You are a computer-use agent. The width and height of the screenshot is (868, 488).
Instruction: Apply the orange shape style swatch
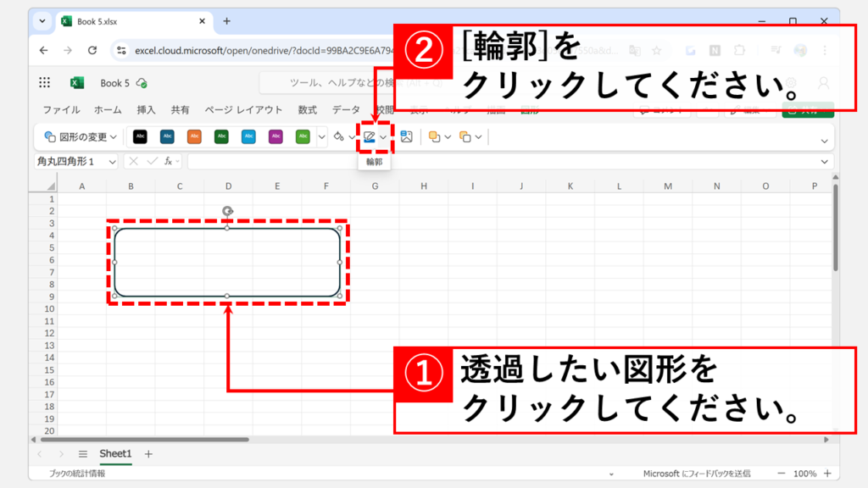click(x=194, y=136)
